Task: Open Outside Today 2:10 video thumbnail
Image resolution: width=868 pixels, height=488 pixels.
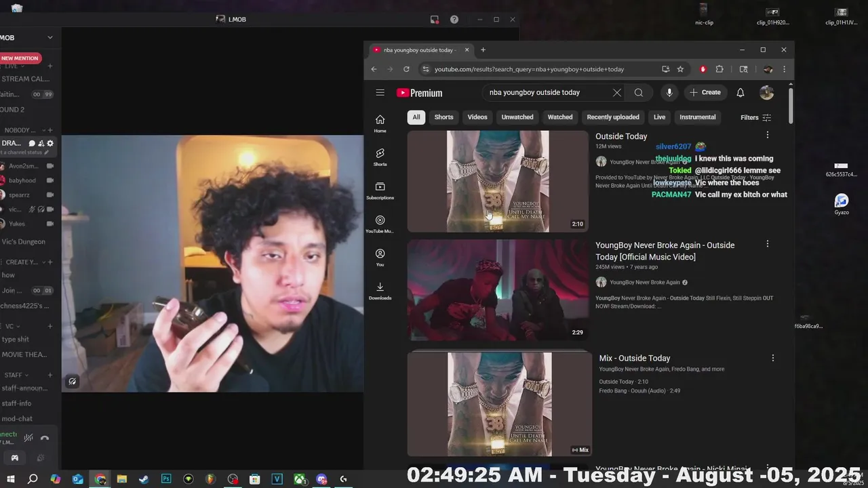Action: (x=498, y=181)
